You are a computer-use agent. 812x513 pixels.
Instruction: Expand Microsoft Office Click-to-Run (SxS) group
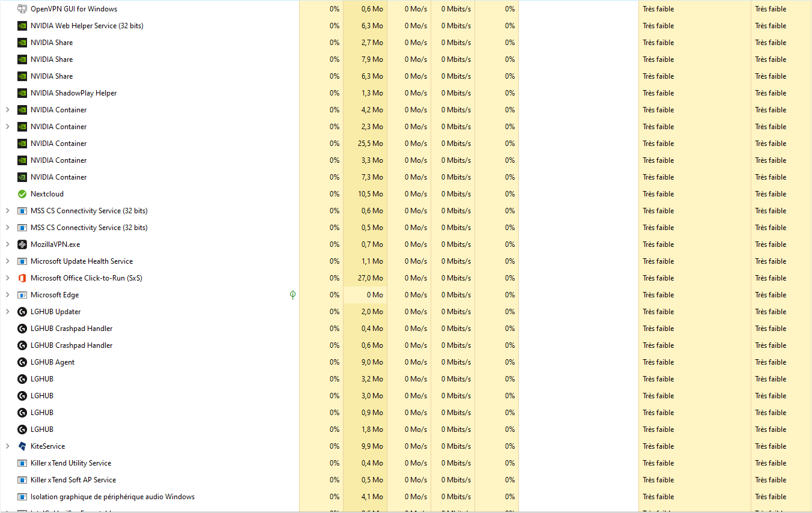tap(7, 278)
